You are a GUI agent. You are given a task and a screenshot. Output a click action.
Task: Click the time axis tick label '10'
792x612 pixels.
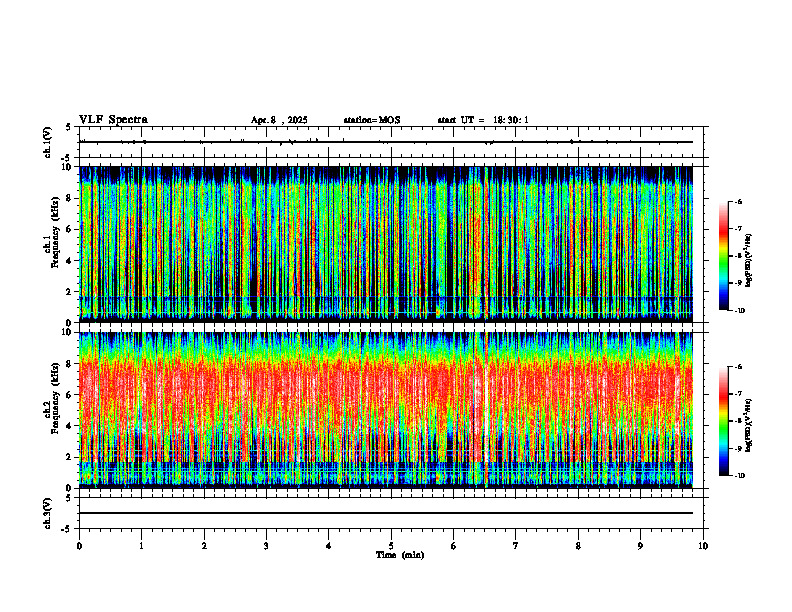(703, 546)
